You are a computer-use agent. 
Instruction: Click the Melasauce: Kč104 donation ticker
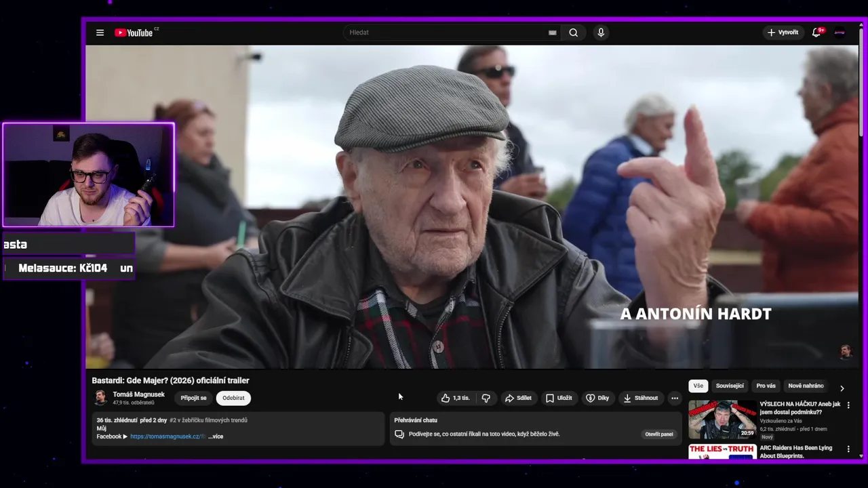click(x=68, y=268)
